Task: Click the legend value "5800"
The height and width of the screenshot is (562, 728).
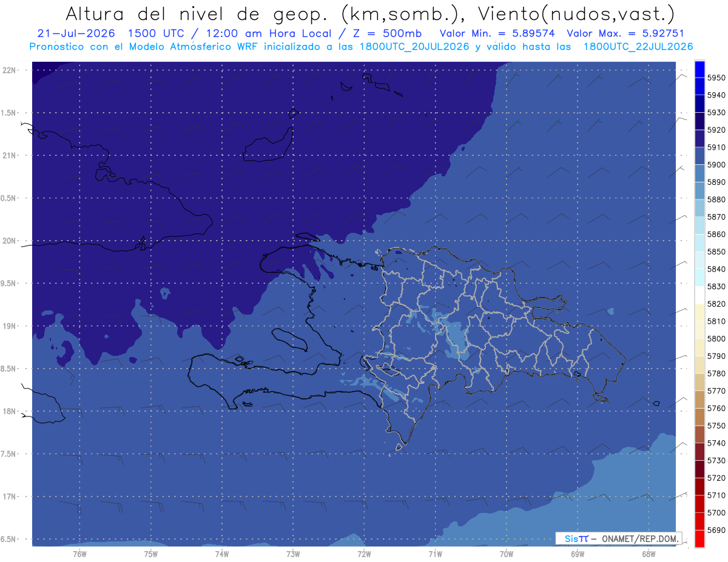Action: pos(716,338)
